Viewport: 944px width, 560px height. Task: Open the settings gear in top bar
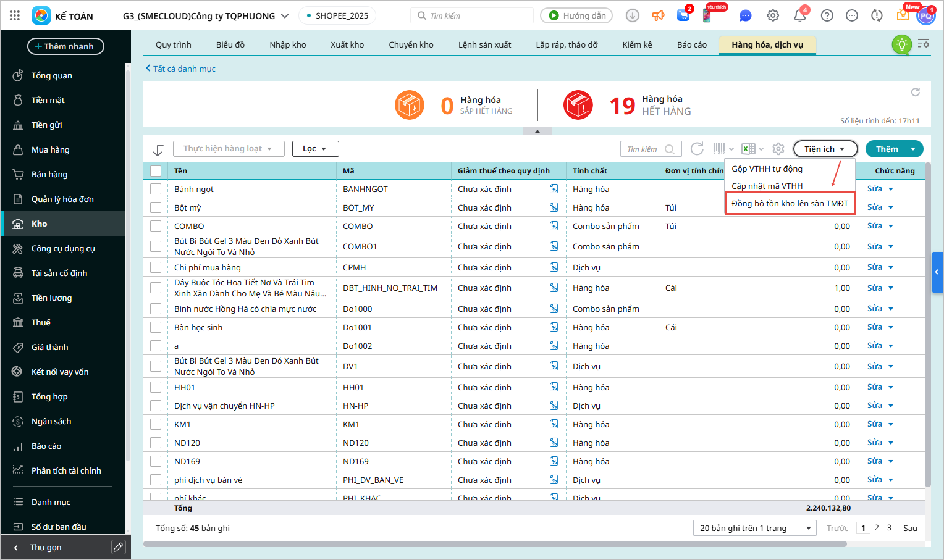click(773, 16)
